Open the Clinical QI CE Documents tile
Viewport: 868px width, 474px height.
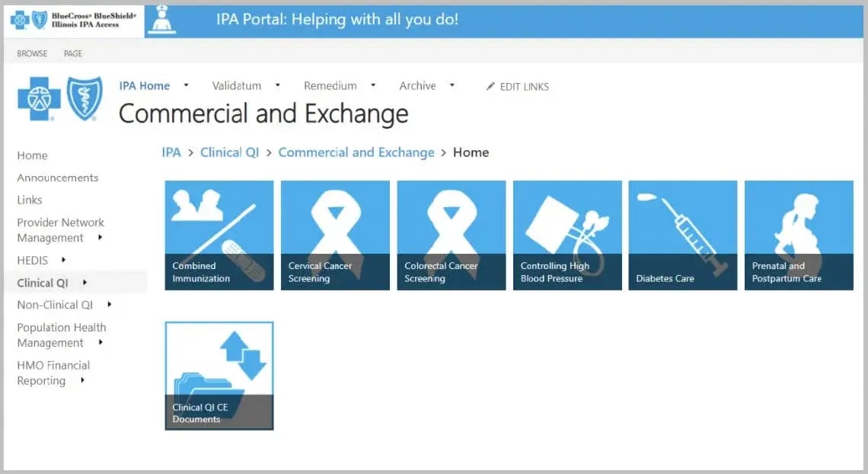(x=219, y=376)
